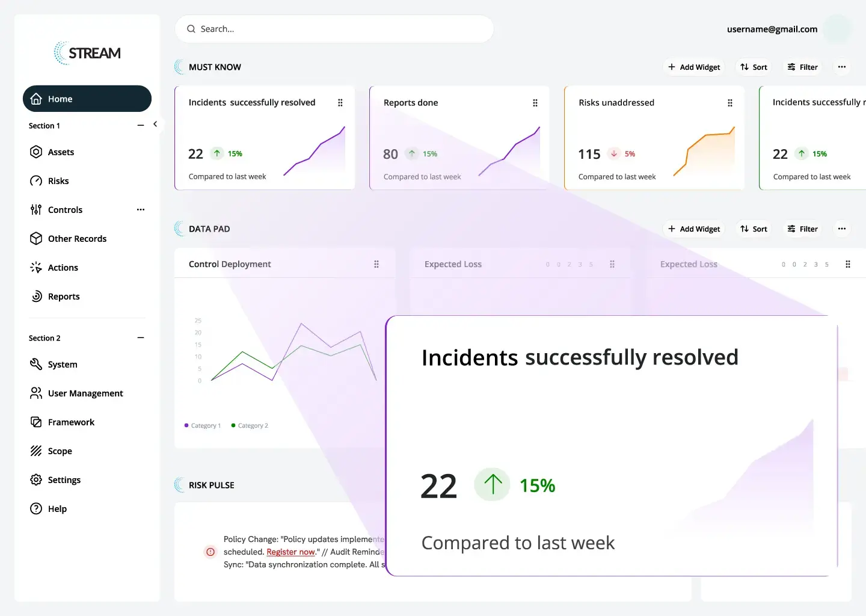Open User Management

point(85,393)
